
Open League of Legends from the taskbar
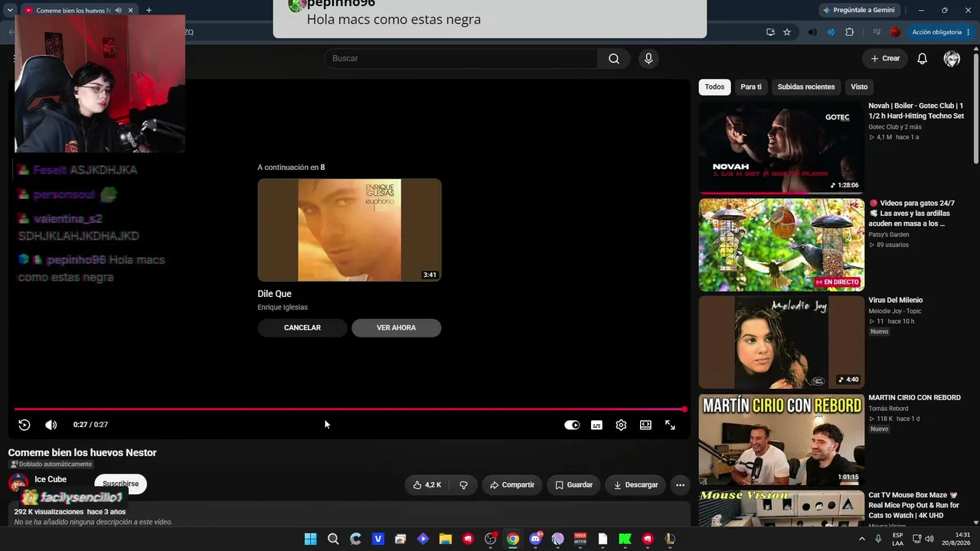pyautogui.click(x=670, y=539)
